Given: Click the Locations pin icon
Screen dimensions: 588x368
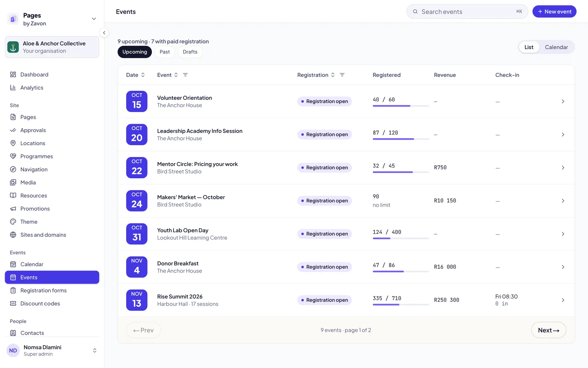Looking at the screenshot, I should pos(13,143).
